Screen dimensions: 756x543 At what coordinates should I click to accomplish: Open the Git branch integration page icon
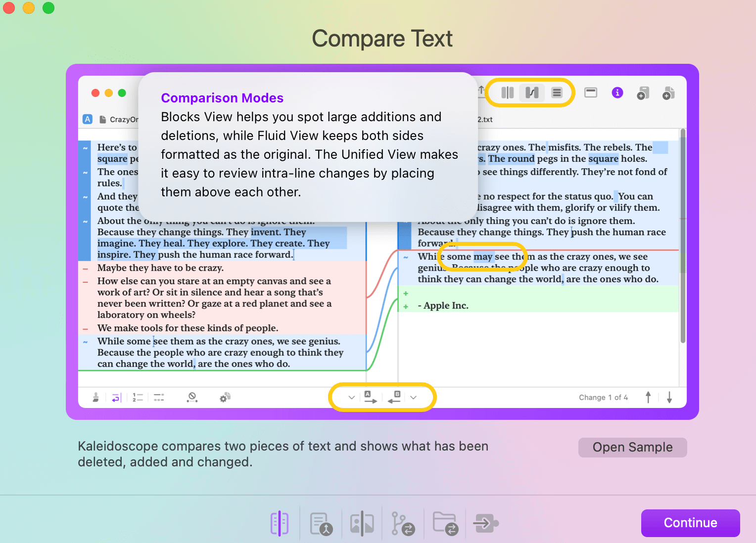(403, 524)
